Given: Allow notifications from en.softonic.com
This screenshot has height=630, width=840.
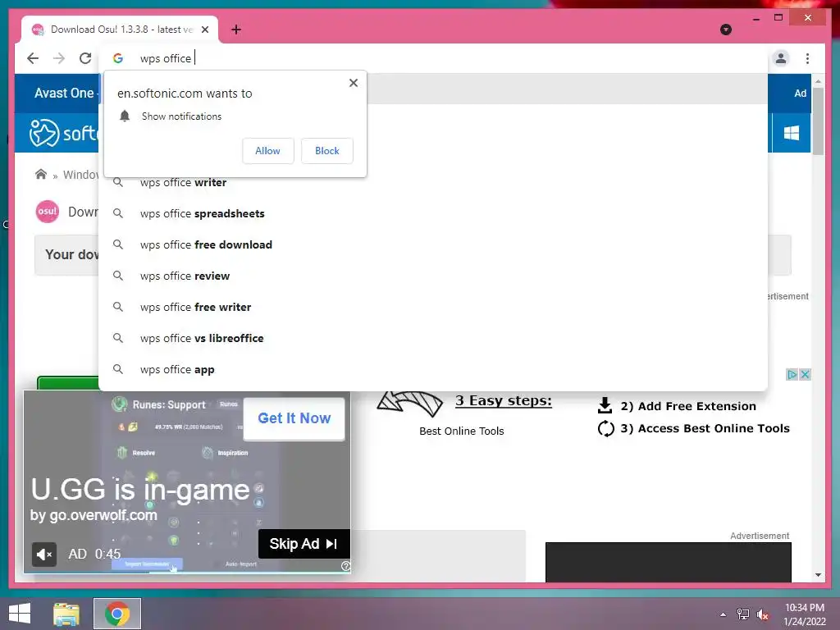Looking at the screenshot, I should (x=268, y=151).
